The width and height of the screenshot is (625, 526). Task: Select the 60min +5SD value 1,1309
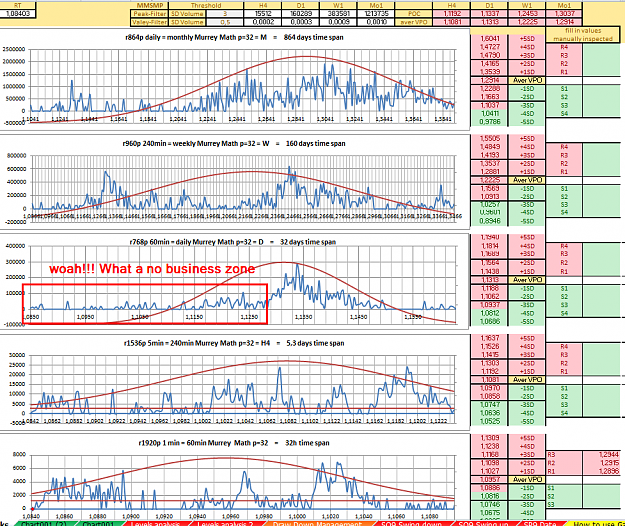click(489, 438)
